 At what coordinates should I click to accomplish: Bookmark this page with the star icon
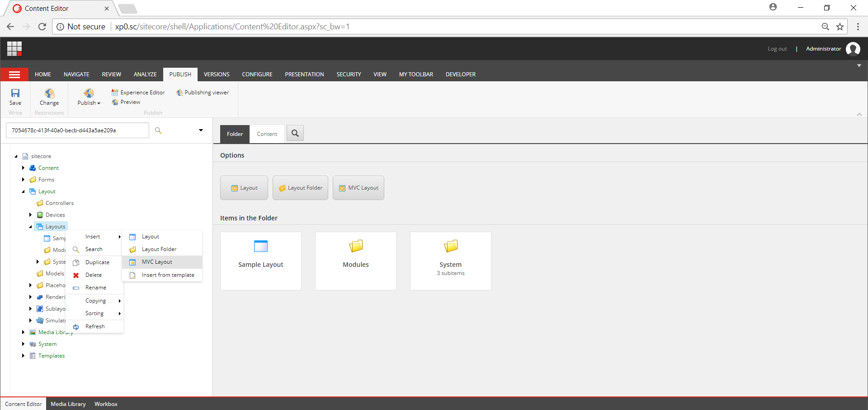[x=840, y=27]
